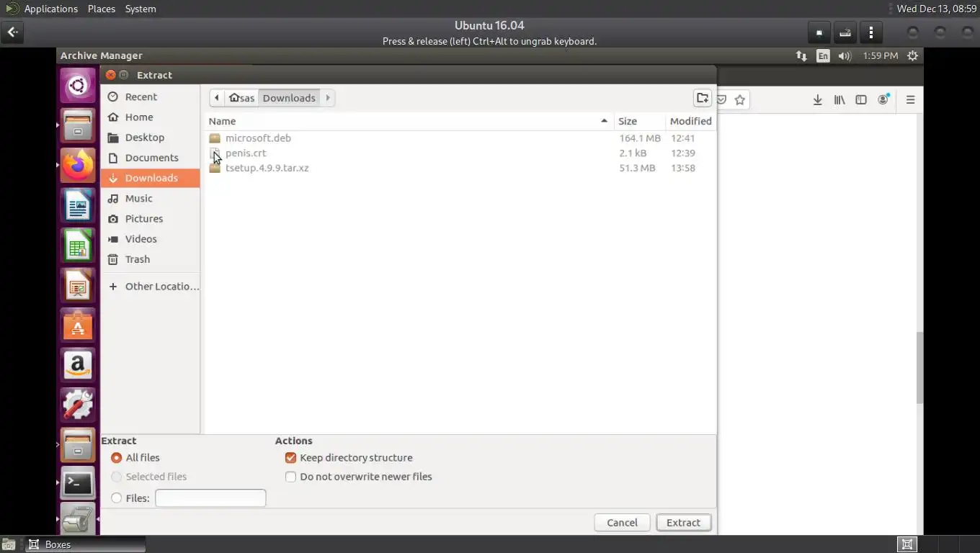Open Trash in sidebar

(x=150, y=259)
